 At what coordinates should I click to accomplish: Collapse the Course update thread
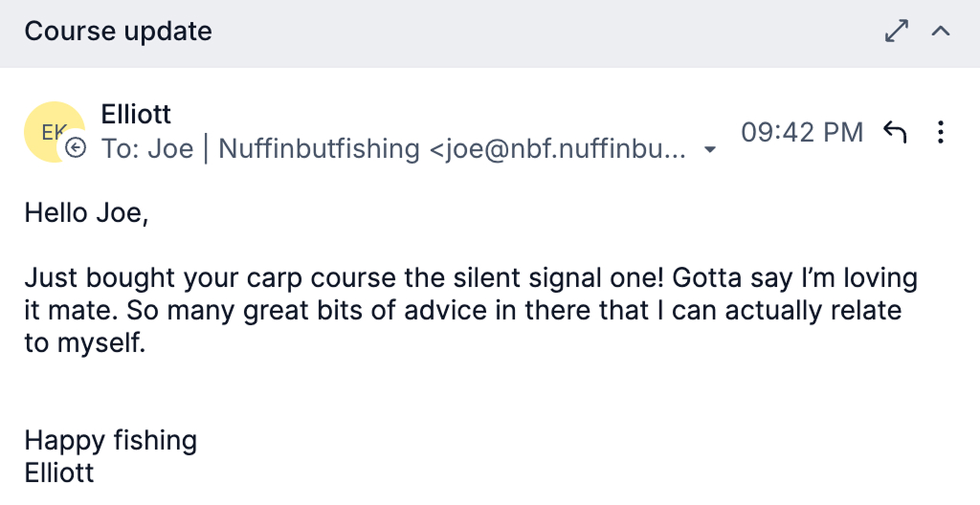tap(941, 31)
